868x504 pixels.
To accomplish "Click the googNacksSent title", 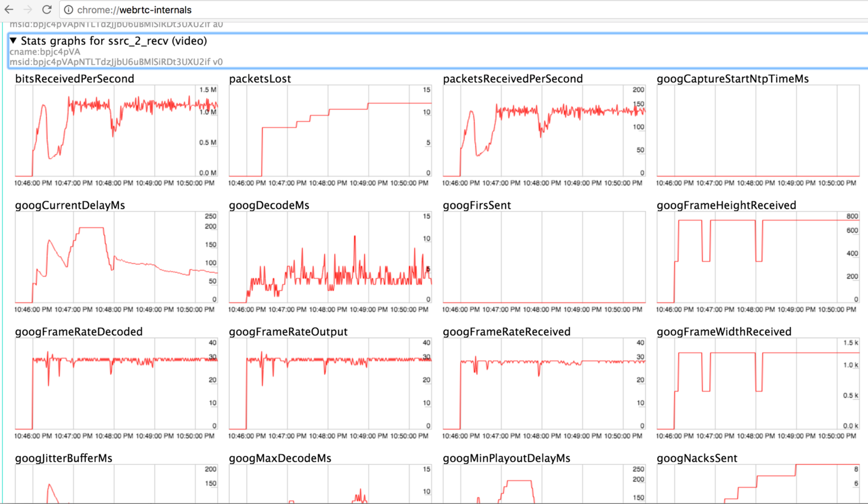I will coord(697,458).
